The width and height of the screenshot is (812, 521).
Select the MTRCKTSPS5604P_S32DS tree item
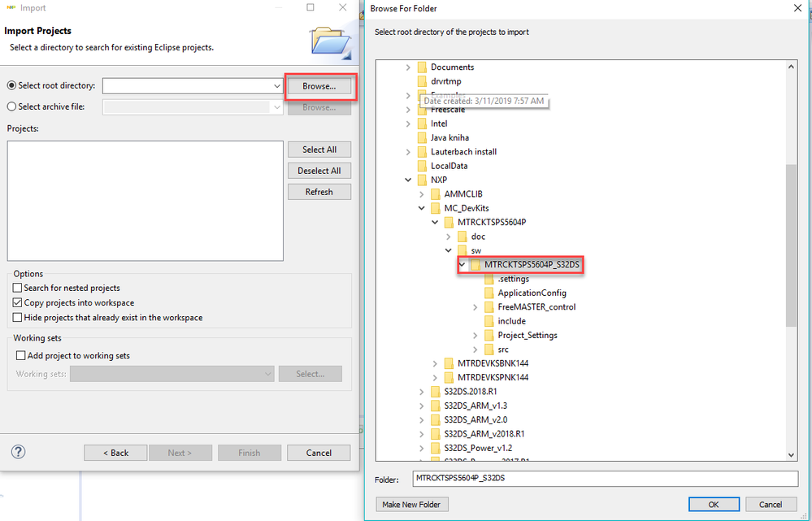(x=532, y=265)
